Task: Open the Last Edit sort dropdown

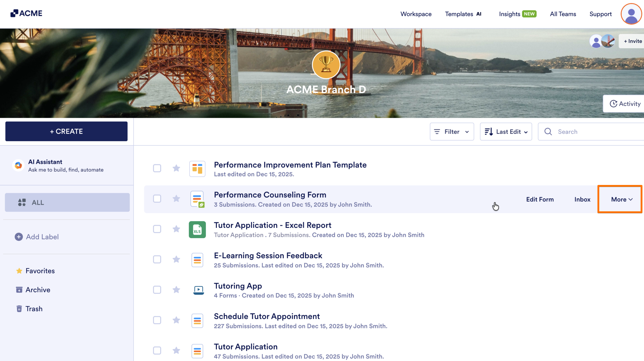Action: pyautogui.click(x=506, y=131)
